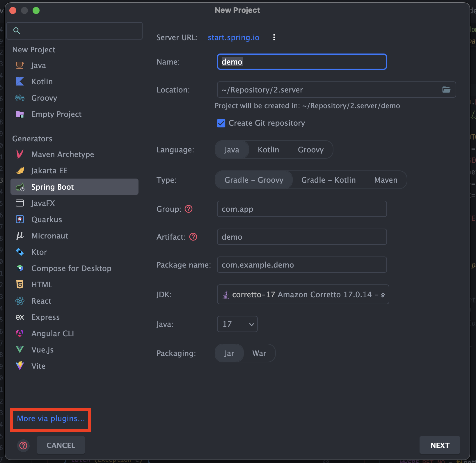The height and width of the screenshot is (463, 476).
Task: Focus the project type search field
Action: (x=74, y=31)
